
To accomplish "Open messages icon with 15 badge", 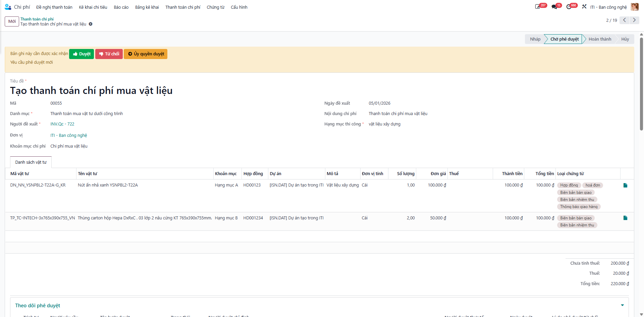I will [554, 7].
